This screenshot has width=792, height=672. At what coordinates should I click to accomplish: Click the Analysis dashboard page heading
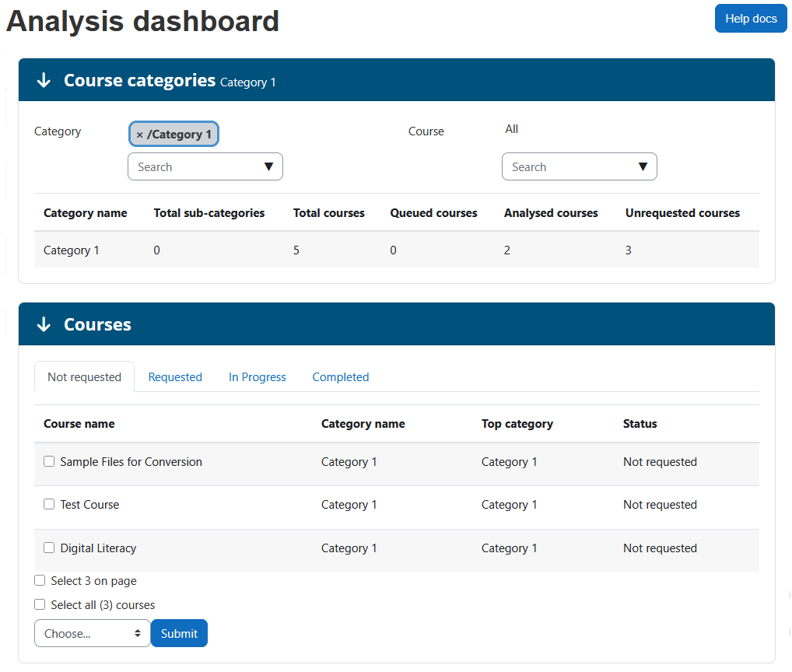tap(143, 21)
